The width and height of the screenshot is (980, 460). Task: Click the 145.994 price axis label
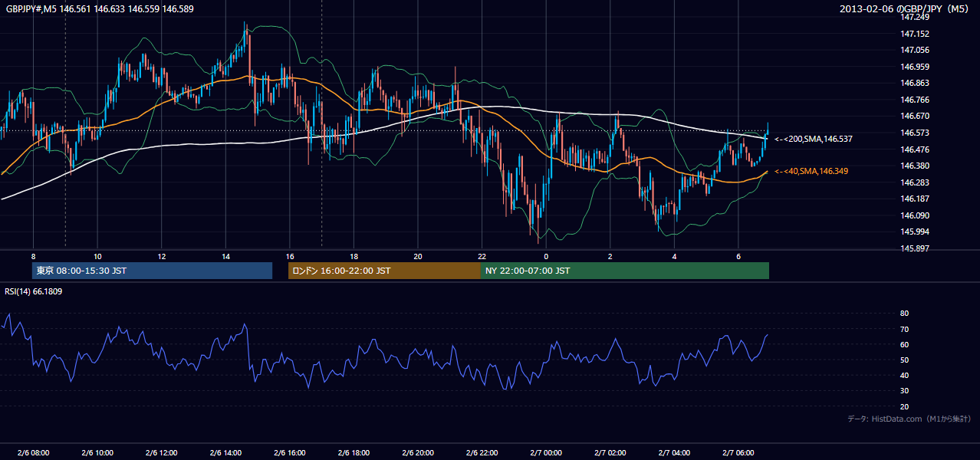[x=915, y=232]
